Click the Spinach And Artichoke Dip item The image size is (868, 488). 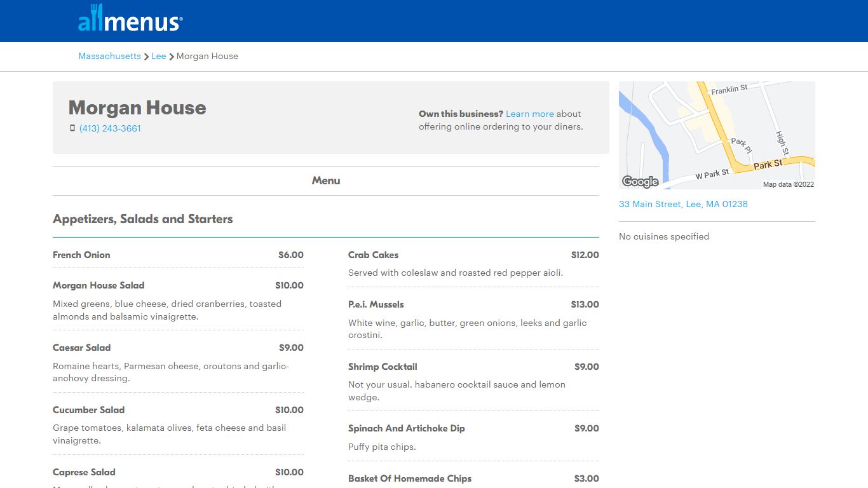[407, 428]
